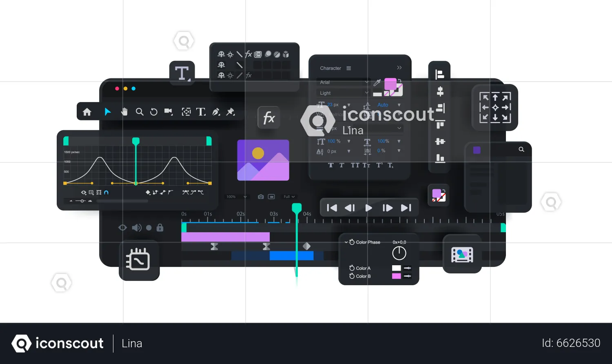Select the Pan Behind anchor tool
612x364 pixels.
click(x=186, y=112)
